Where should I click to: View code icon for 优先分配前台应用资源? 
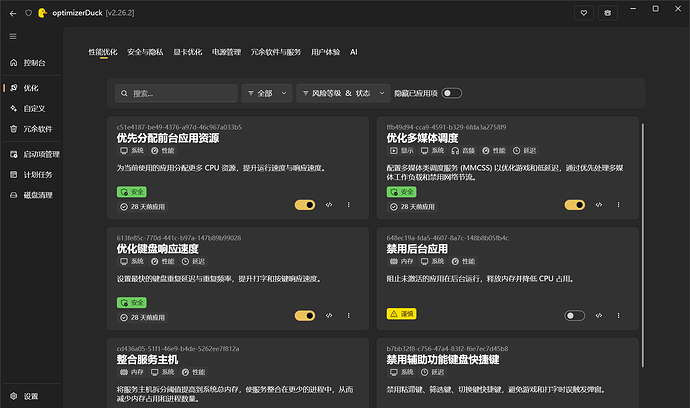(x=329, y=205)
